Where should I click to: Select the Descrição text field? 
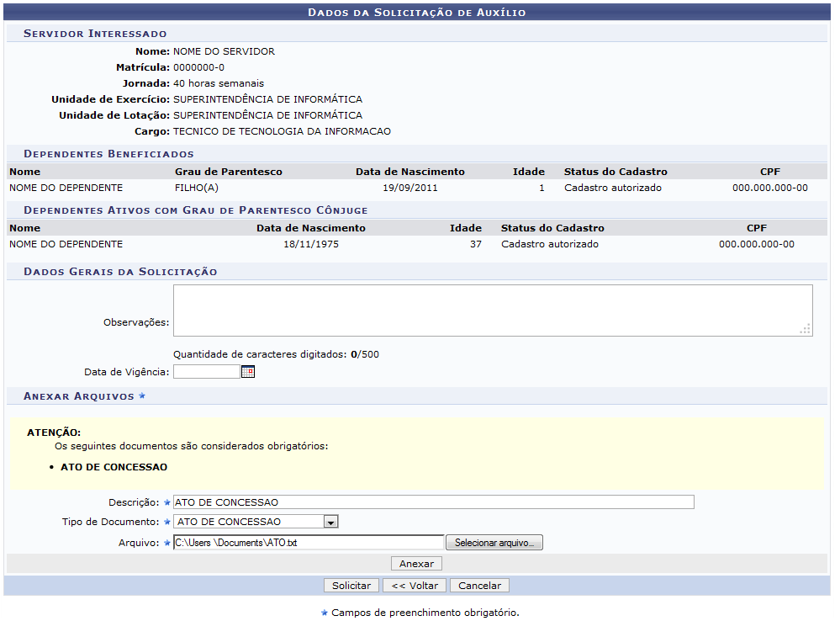(433, 502)
